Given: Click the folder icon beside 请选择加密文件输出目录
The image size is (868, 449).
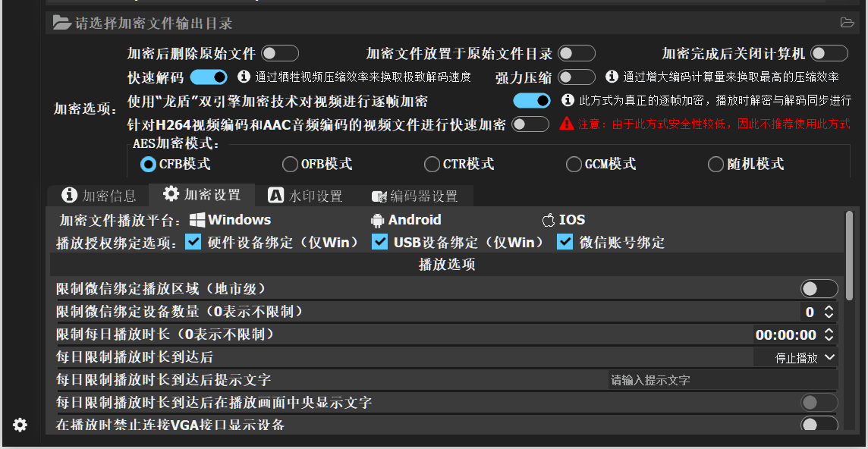Looking at the screenshot, I should pyautogui.click(x=61, y=23).
